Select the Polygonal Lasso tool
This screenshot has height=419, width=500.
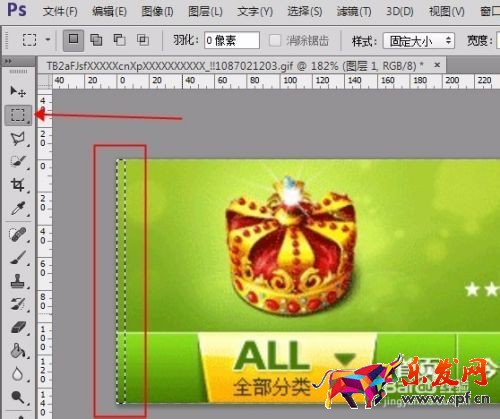pos(18,138)
